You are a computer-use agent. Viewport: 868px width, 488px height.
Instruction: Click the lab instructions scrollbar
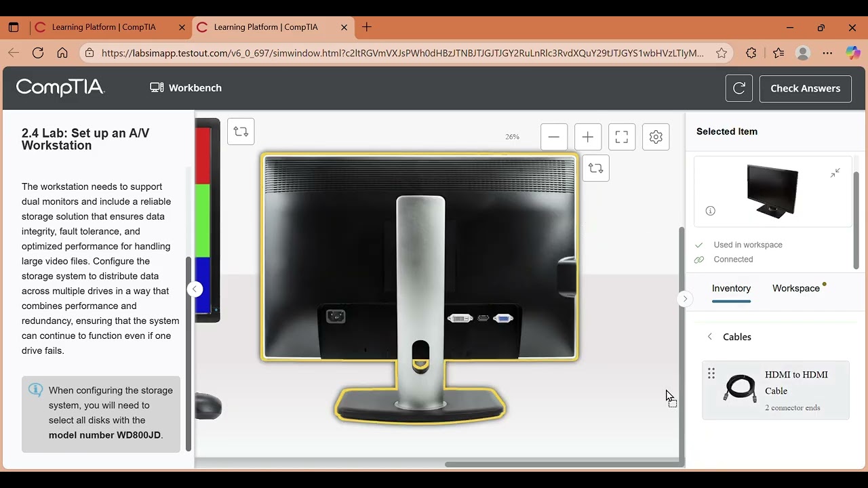pos(189,352)
